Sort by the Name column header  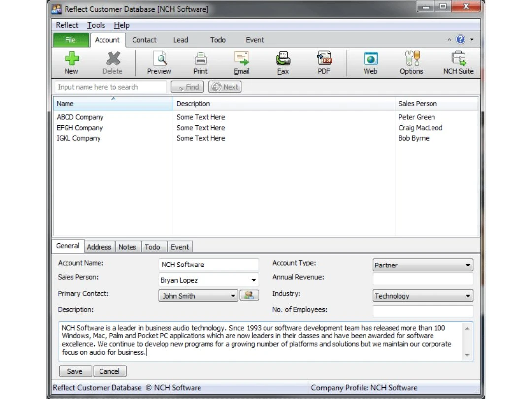point(113,104)
